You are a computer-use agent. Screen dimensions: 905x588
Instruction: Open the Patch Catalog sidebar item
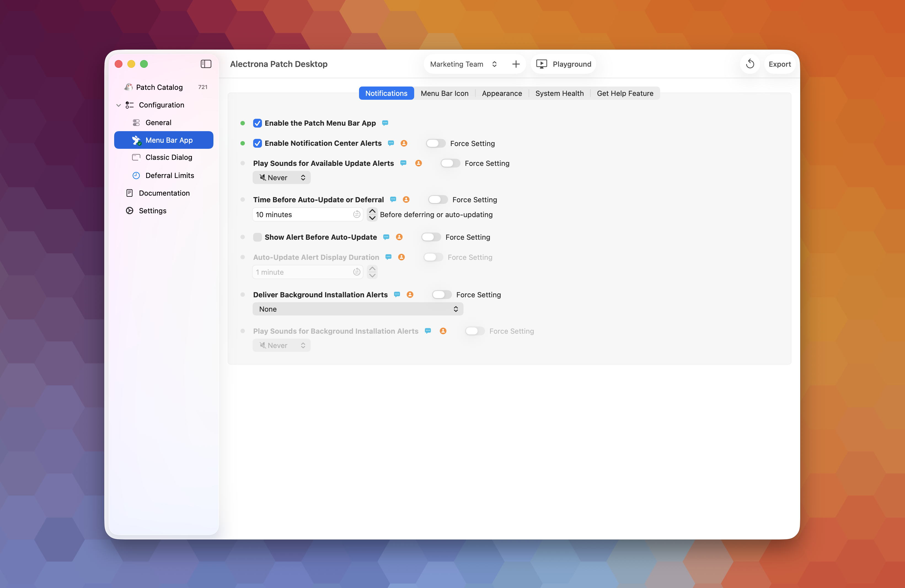pos(164,87)
